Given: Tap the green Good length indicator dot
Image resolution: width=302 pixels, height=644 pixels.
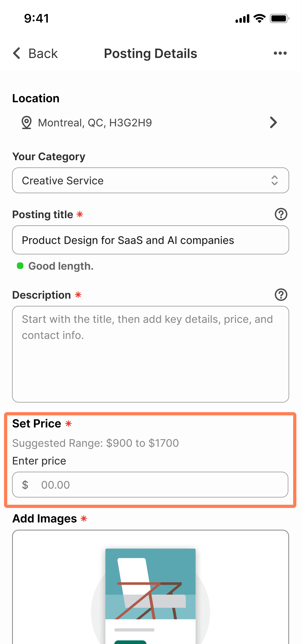Looking at the screenshot, I should (20, 266).
